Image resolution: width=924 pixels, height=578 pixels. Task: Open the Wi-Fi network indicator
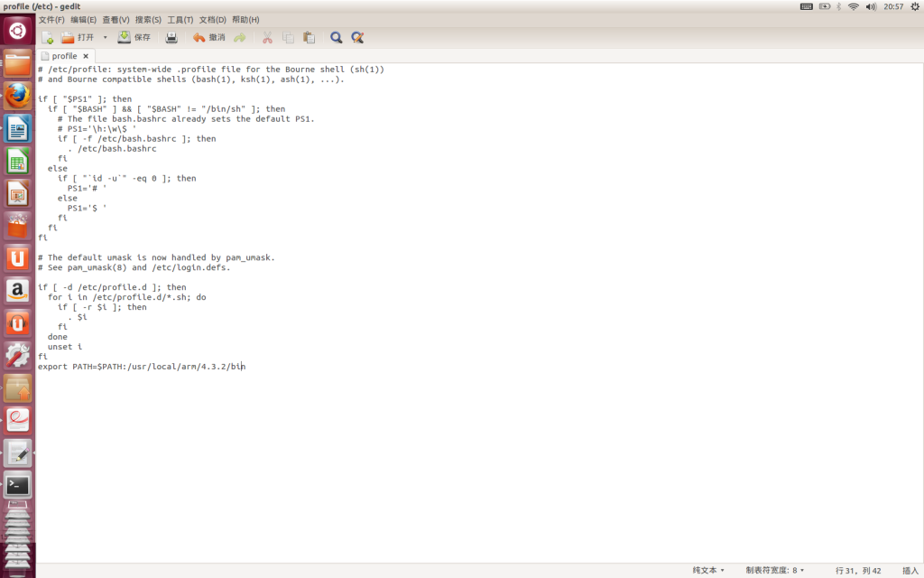click(854, 6)
